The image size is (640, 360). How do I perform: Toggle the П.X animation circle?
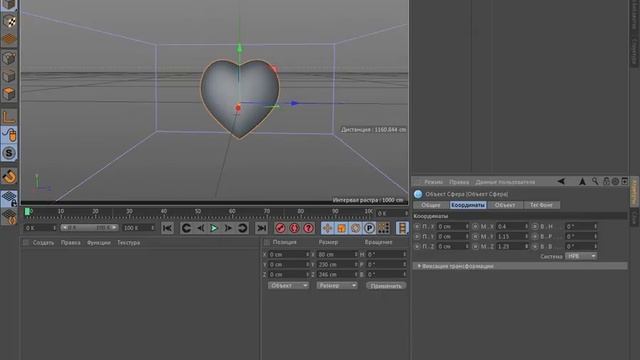[417, 226]
